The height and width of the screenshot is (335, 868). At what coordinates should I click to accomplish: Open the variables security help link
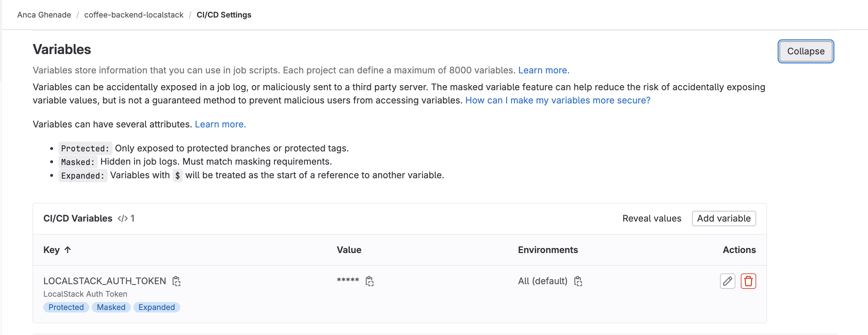(558, 100)
